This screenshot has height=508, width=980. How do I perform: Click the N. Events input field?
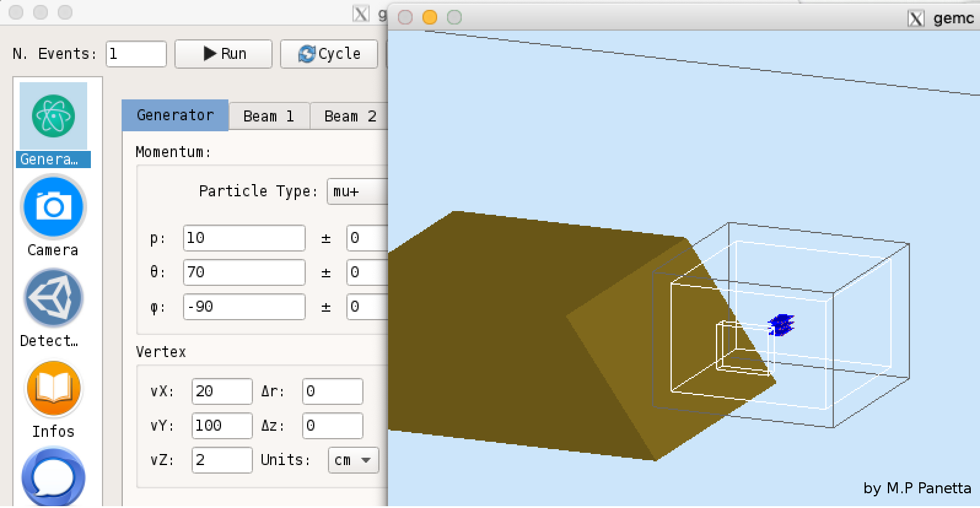click(136, 54)
